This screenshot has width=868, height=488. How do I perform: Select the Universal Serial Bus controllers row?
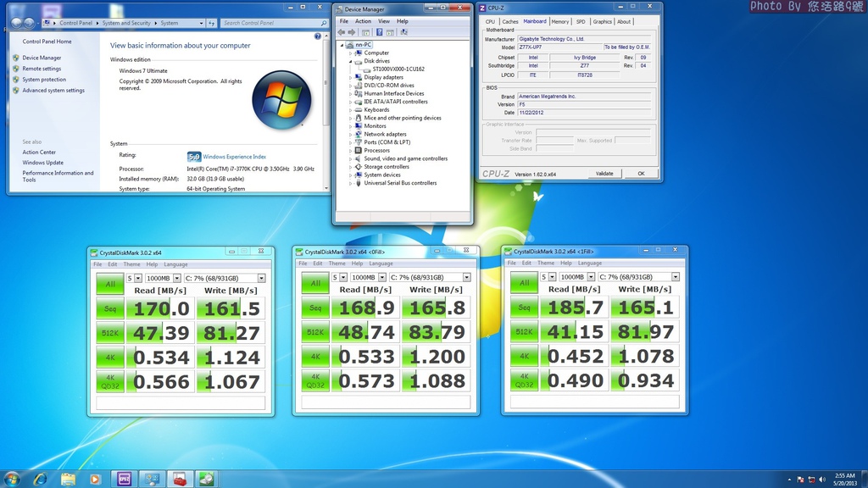[x=400, y=183]
